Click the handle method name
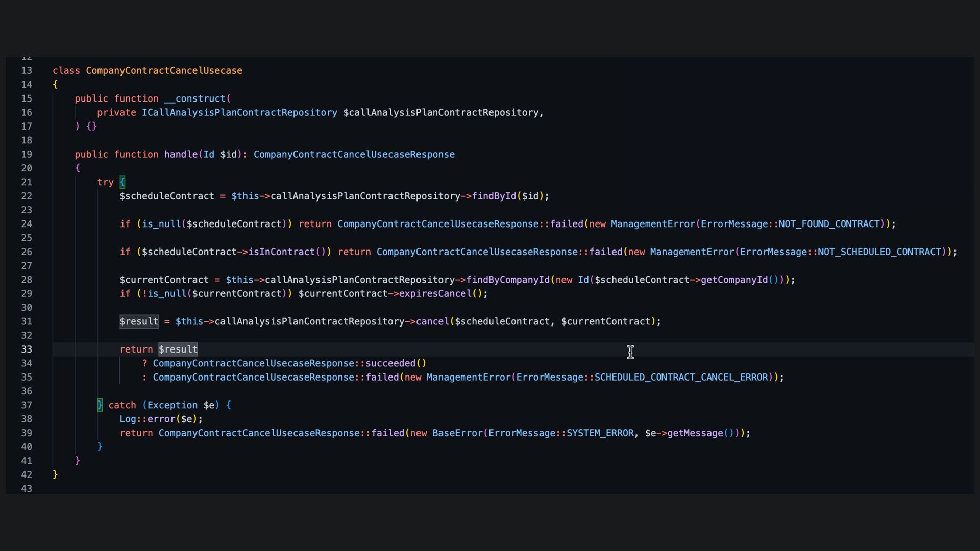 point(181,155)
